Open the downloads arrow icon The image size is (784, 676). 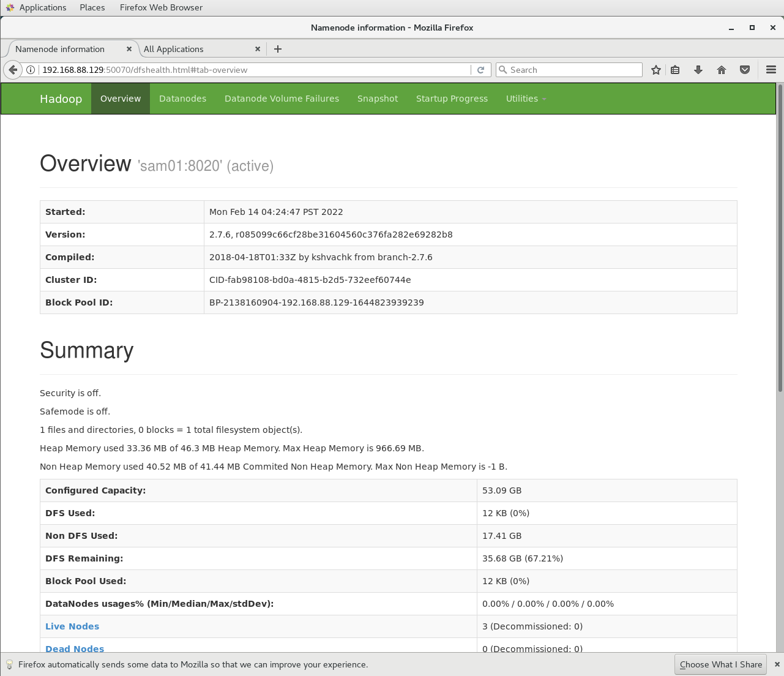tap(698, 70)
